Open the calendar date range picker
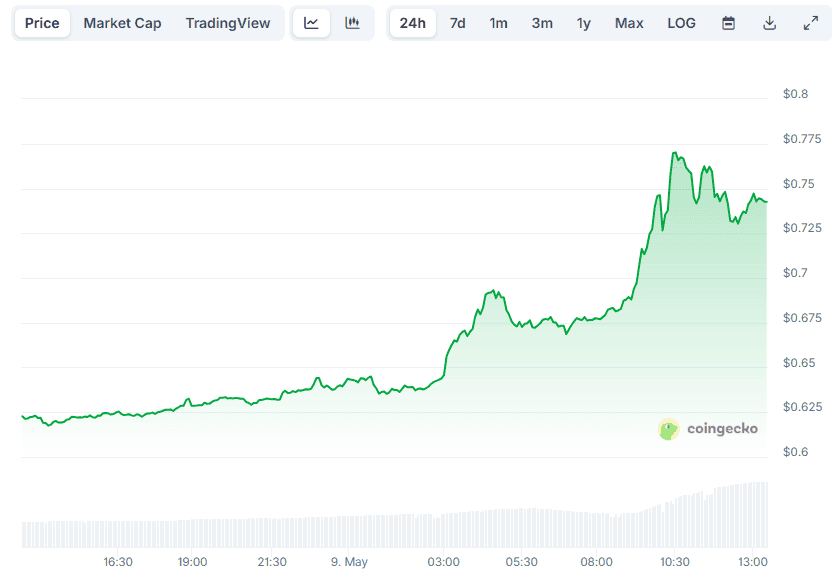 (x=729, y=23)
